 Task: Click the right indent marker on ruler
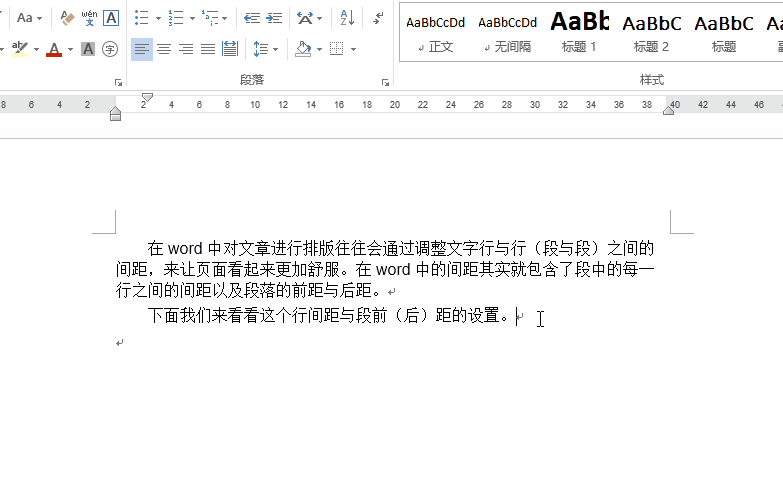tap(668, 110)
